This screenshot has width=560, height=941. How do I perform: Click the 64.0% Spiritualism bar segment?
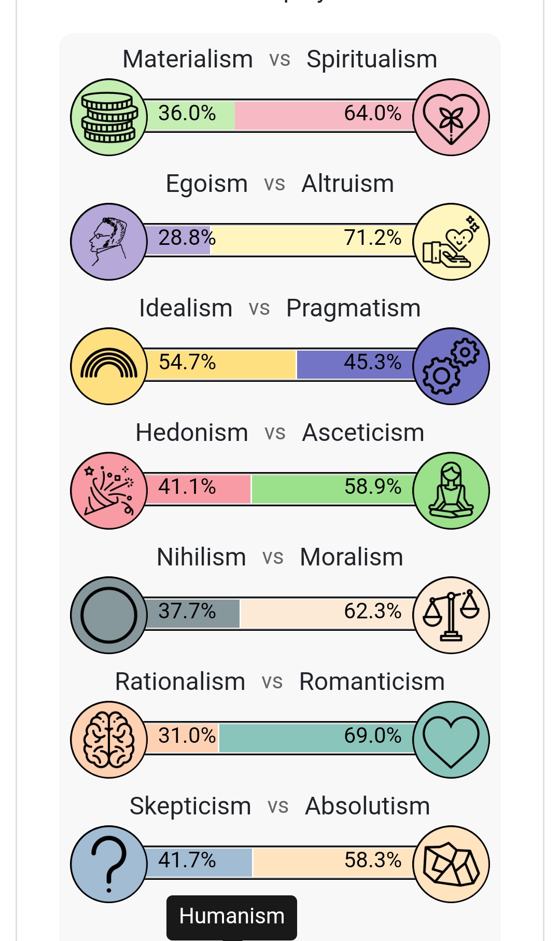(x=325, y=115)
